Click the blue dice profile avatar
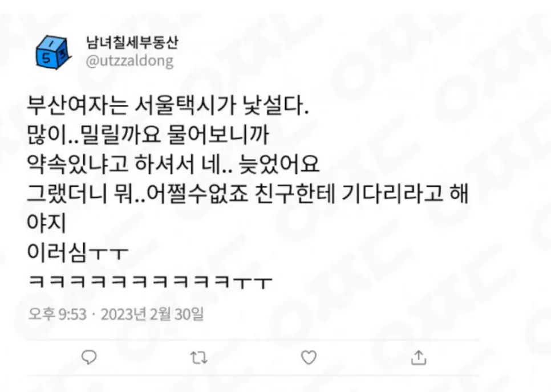551x392 pixels. [53, 52]
